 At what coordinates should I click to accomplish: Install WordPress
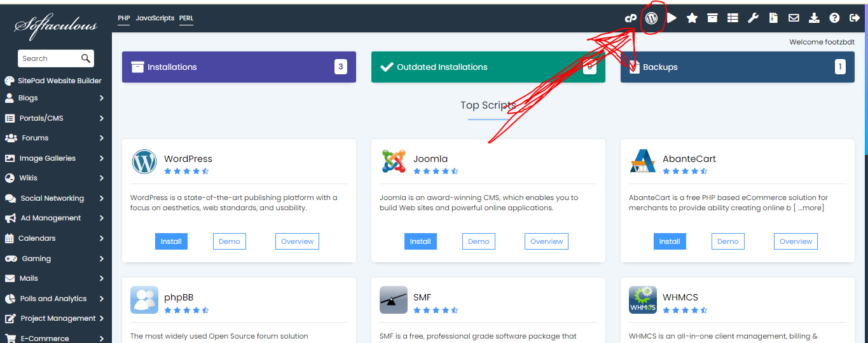(171, 241)
